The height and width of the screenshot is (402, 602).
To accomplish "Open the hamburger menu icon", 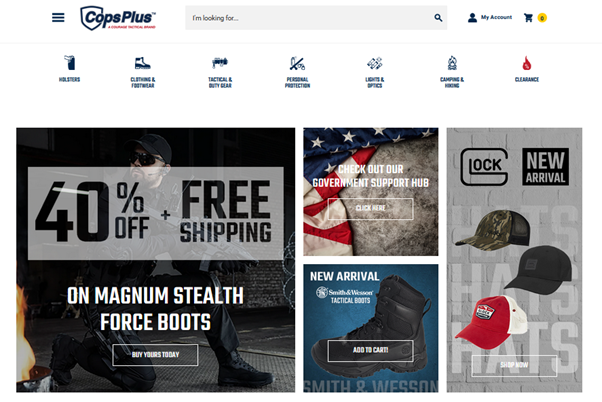I will pyautogui.click(x=58, y=17).
